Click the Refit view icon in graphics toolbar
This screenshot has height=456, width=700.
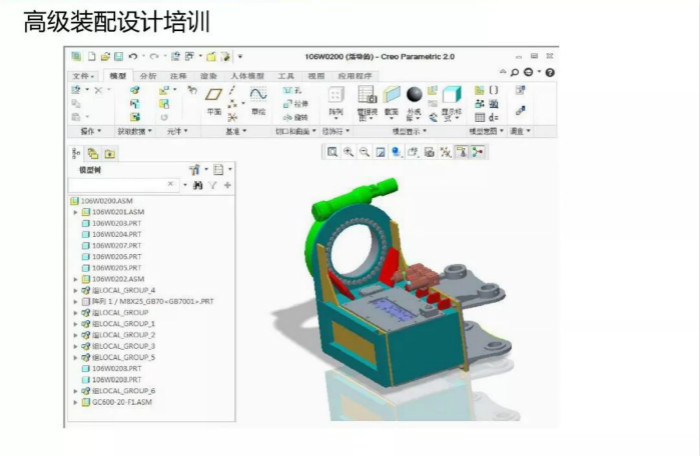332,152
